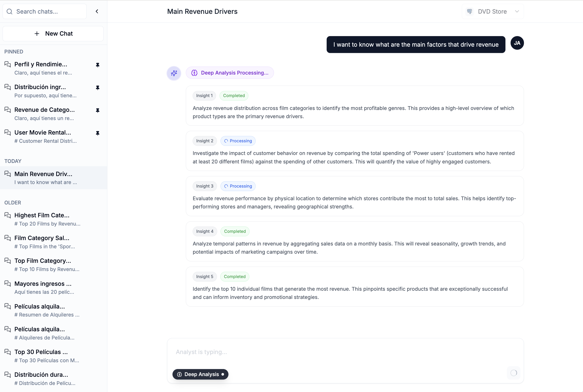The height and width of the screenshot is (392, 583).
Task: Click the pin icon on Perfil y Rendimie chat
Action: [x=97, y=65]
